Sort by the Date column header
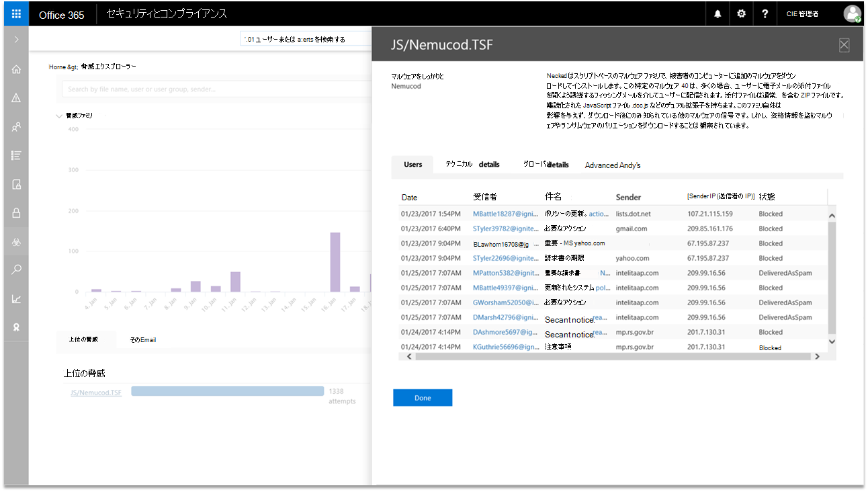 point(409,198)
